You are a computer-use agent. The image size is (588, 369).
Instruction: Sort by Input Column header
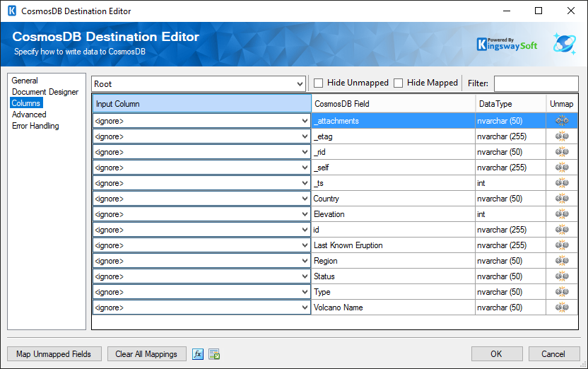pyautogui.click(x=201, y=103)
